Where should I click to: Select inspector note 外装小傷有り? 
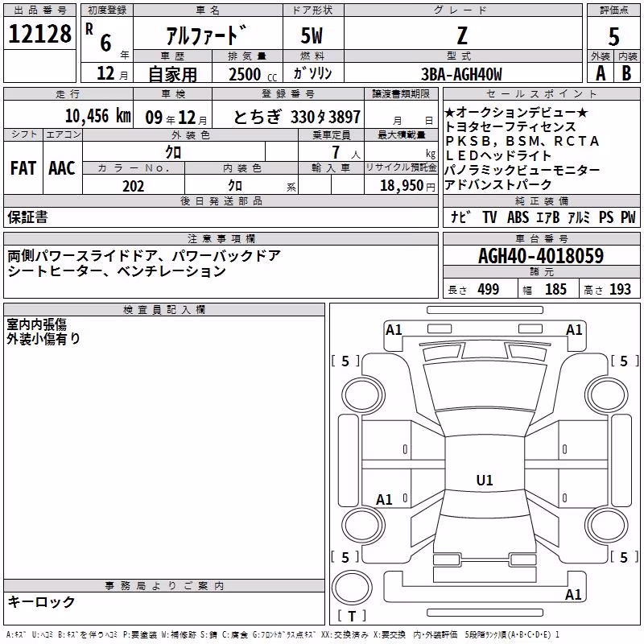pyautogui.click(x=43, y=338)
